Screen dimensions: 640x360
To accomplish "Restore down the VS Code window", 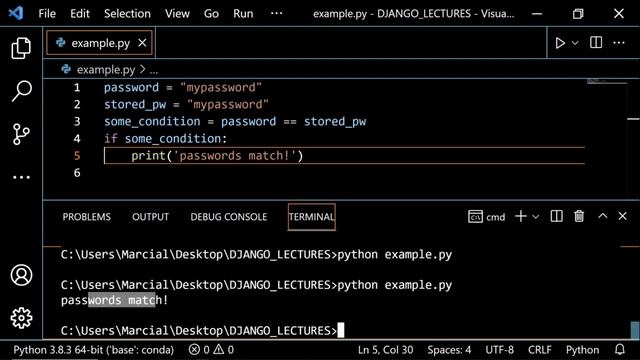I will coord(578,13).
